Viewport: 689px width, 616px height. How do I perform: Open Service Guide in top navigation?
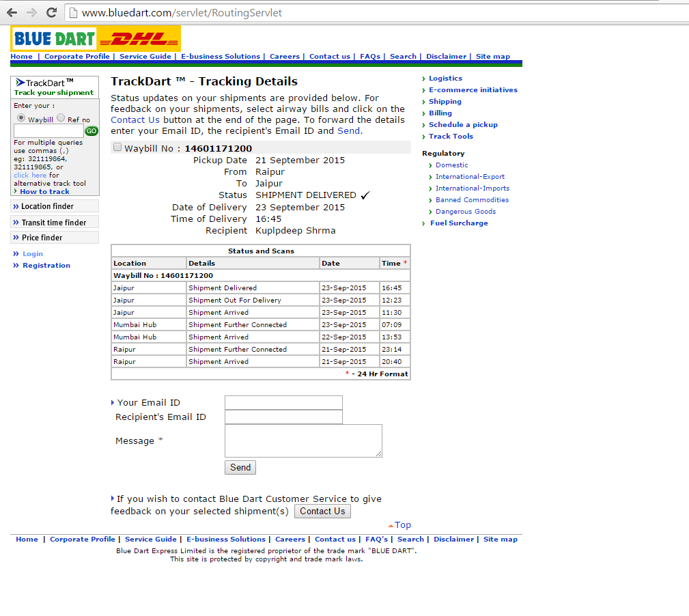[145, 56]
